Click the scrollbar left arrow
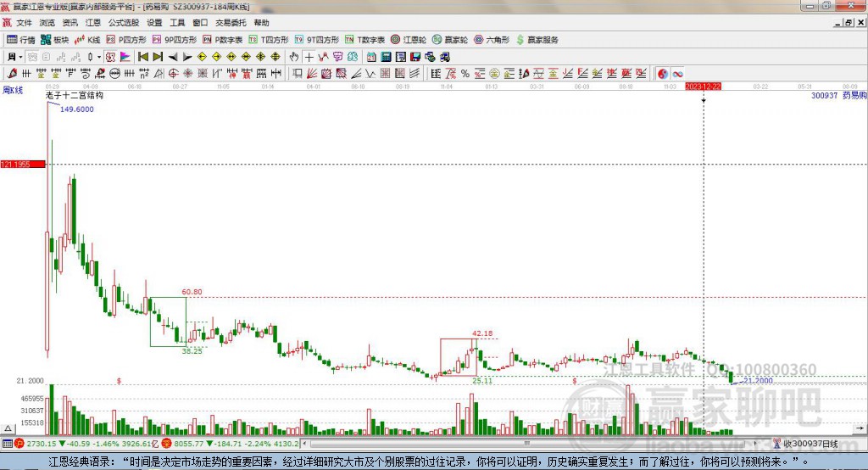 point(304,444)
